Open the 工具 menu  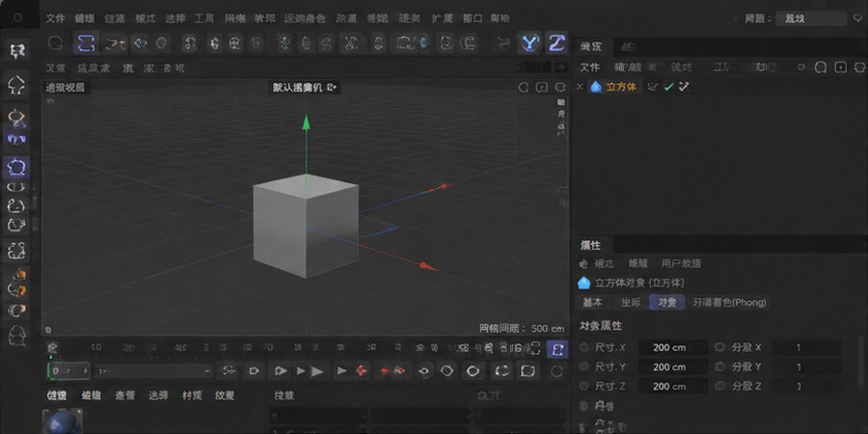(x=204, y=18)
